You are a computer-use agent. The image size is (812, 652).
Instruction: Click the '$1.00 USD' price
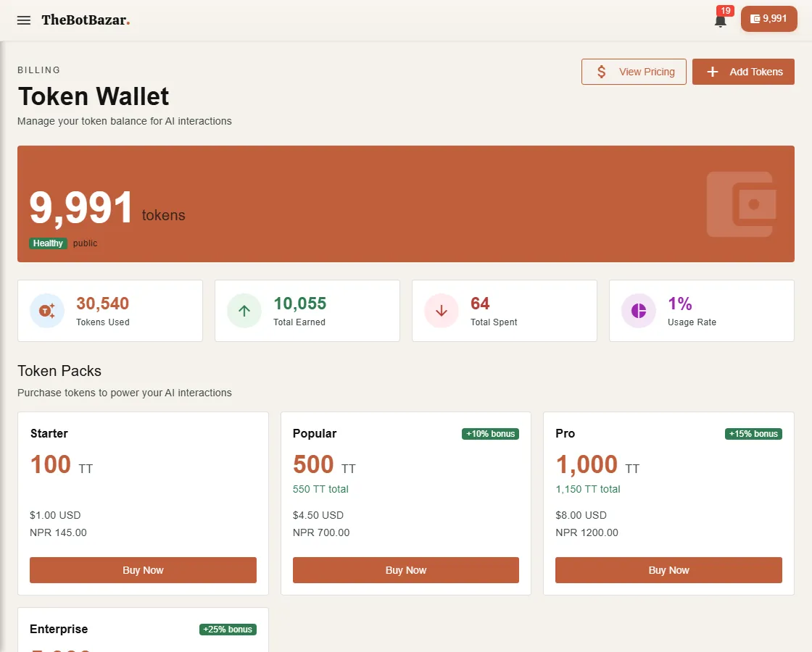point(55,515)
